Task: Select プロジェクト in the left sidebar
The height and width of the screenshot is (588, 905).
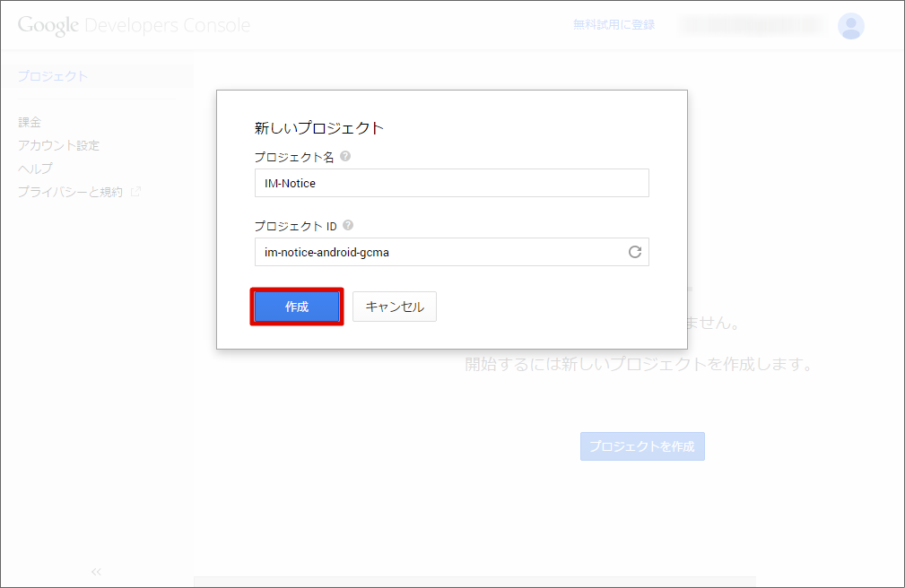Action: (53, 76)
